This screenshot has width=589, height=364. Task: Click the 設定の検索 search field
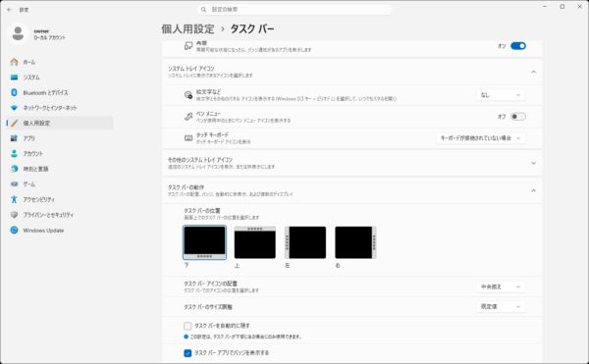(x=294, y=10)
